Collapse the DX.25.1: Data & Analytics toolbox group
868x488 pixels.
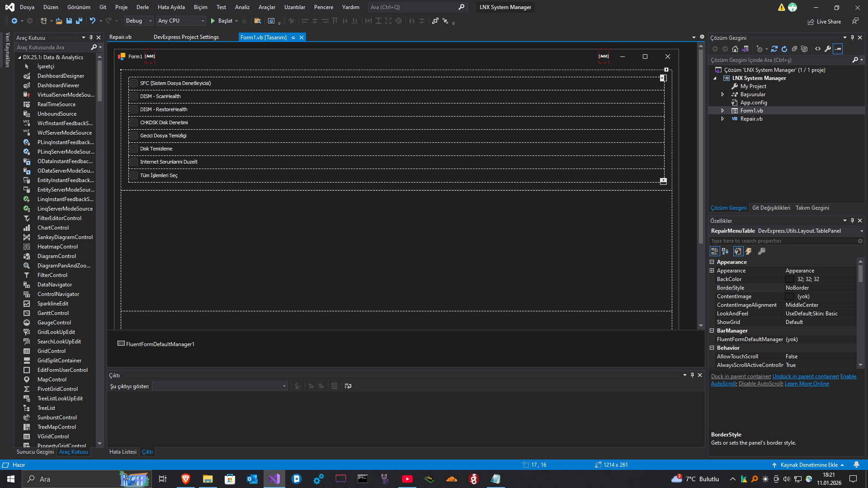[19, 57]
